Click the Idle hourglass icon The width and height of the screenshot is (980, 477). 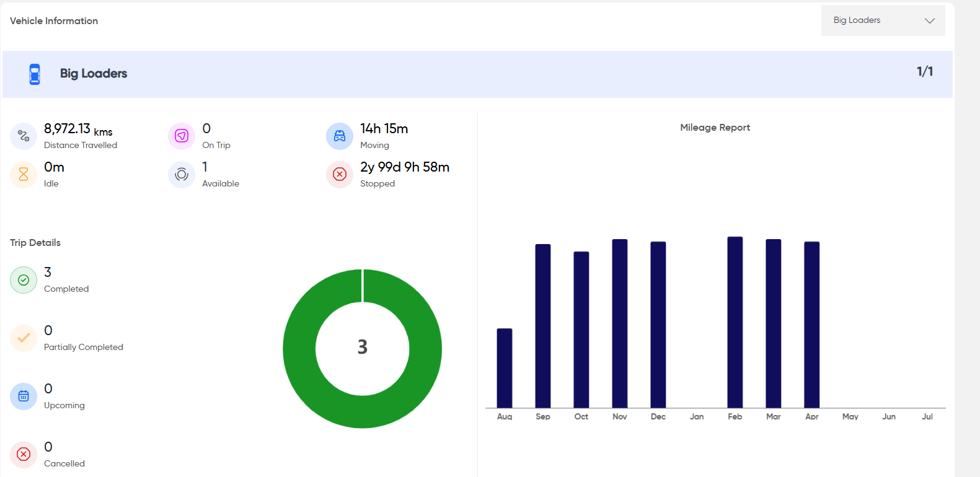coord(24,174)
